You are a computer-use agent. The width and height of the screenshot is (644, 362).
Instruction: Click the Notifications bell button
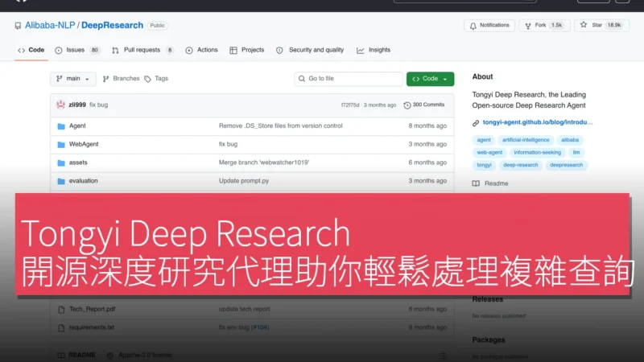489,26
